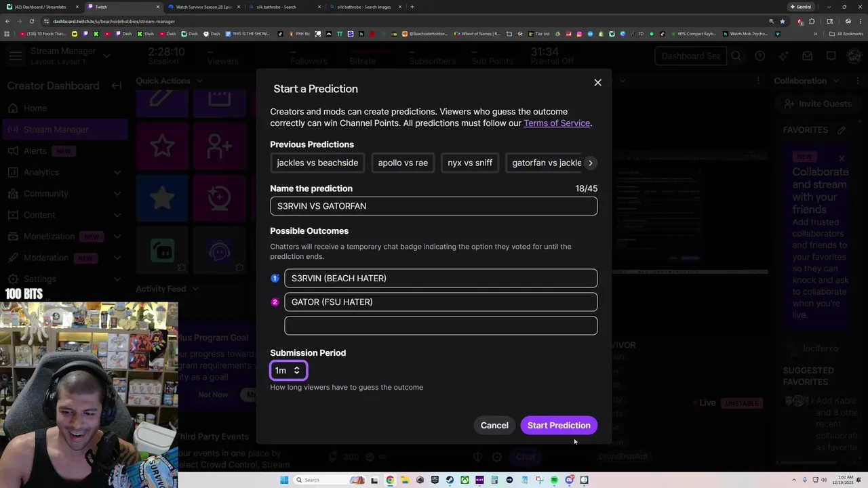The width and height of the screenshot is (868, 488).
Task: Switch to the Twitch browser tab
Action: click(122, 7)
